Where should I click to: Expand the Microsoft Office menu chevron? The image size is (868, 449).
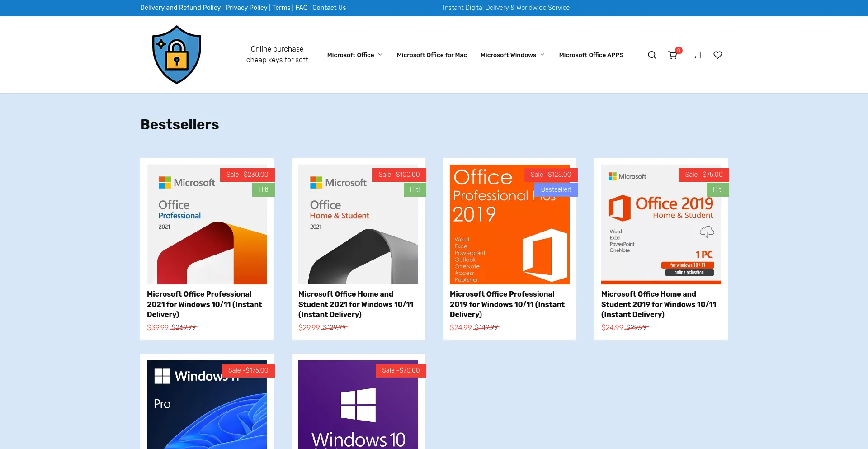pyautogui.click(x=380, y=55)
